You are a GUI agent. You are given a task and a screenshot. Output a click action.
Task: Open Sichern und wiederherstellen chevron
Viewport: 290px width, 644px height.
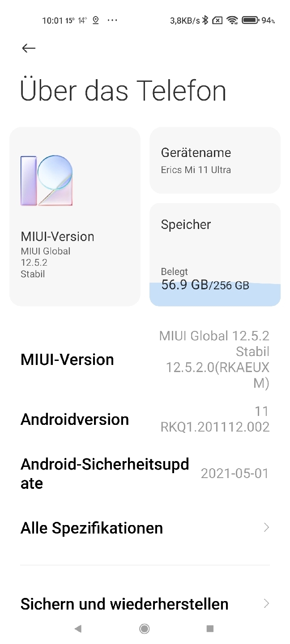coord(266,604)
